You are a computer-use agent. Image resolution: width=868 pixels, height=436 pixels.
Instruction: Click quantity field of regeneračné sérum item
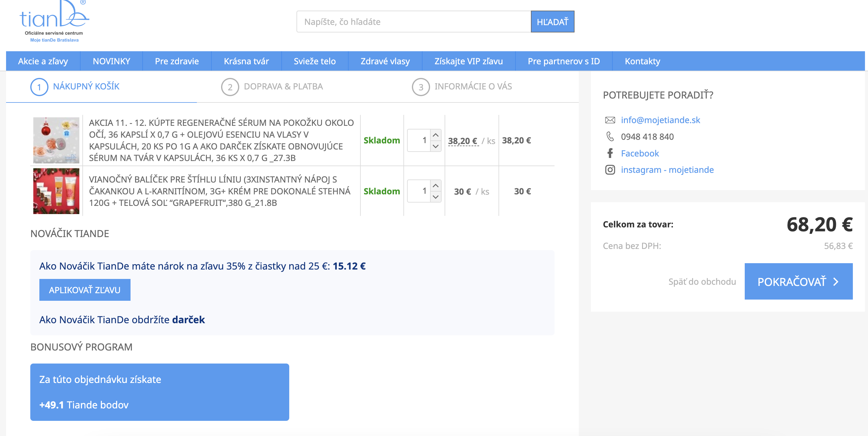click(419, 140)
